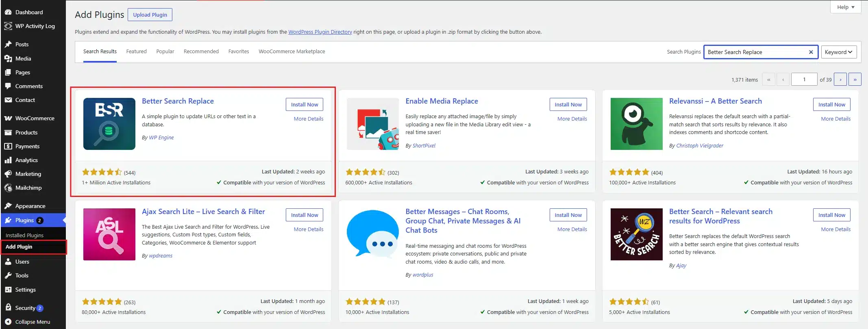Open the Keyword search type dropdown
The width and height of the screenshot is (868, 329).
[x=839, y=52]
